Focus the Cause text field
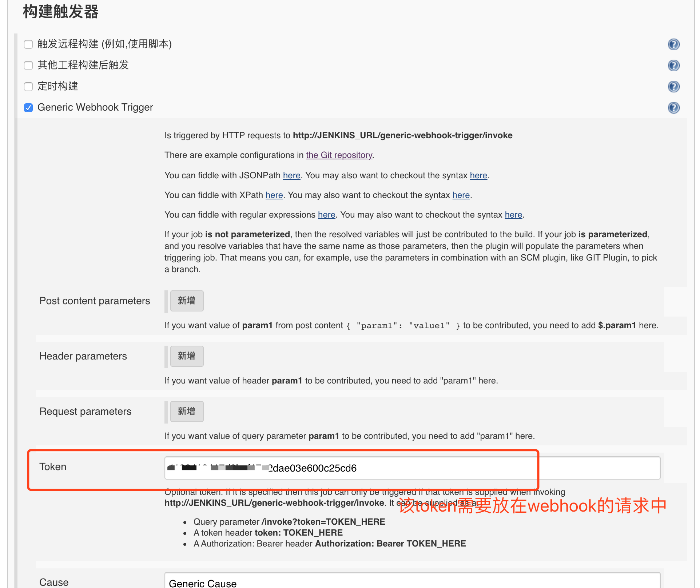This screenshot has height=588, width=700. pos(412,582)
